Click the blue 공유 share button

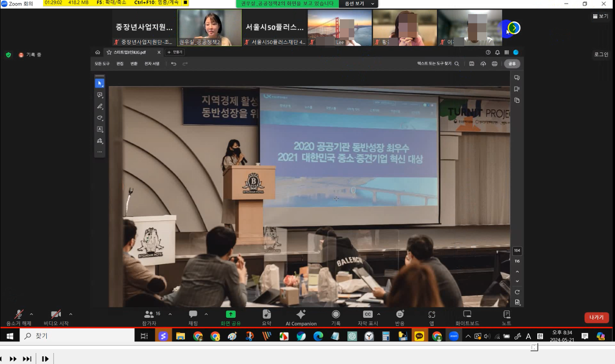(x=511, y=64)
